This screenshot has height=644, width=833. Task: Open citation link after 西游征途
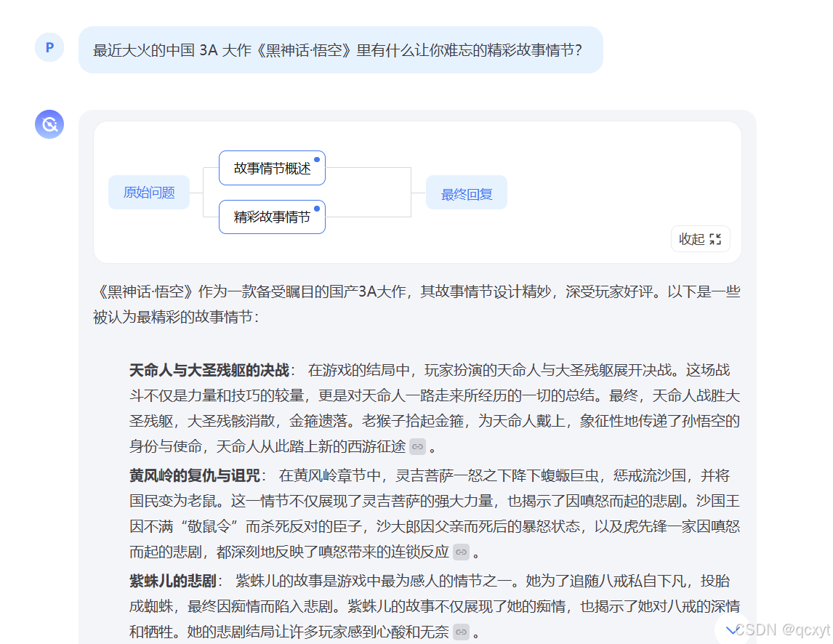[x=417, y=447]
